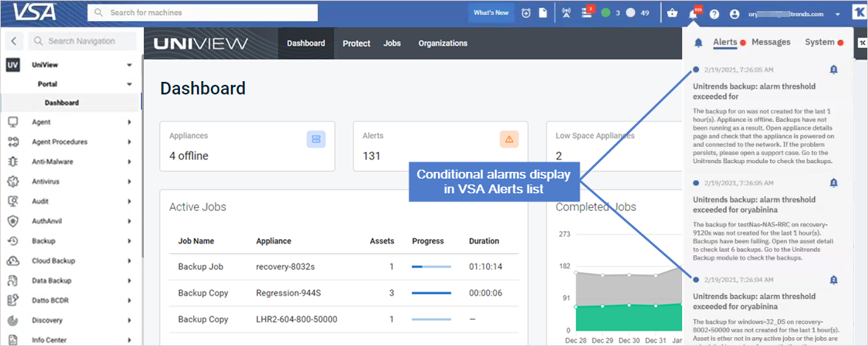
Task: Click the orange warning triangle icon
Action: pos(510,139)
